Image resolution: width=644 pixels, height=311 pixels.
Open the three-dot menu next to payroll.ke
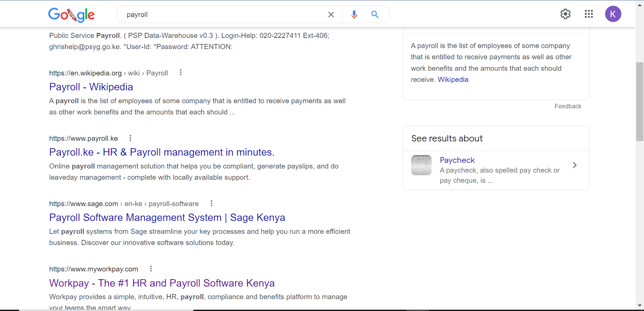click(130, 138)
